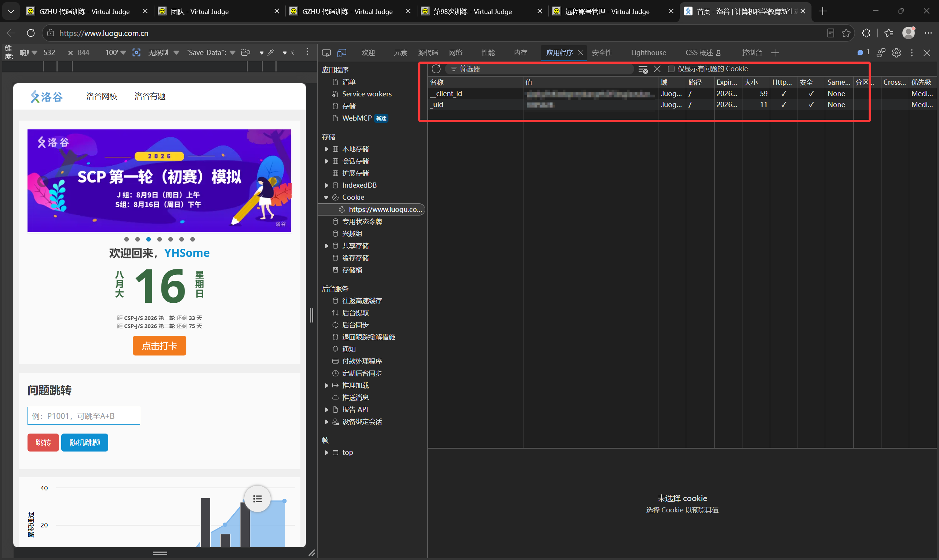
Task: Click the rotate device icon in emulation bar
Action: pyautogui.click(x=245, y=52)
